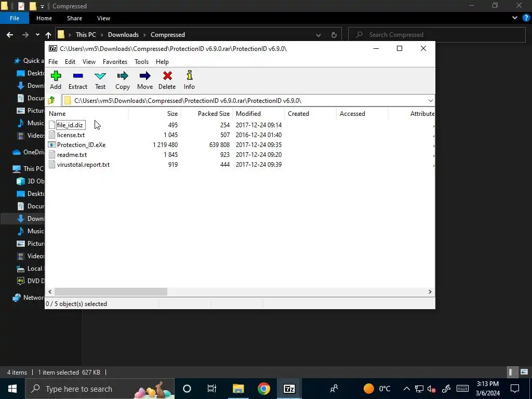Screen dimensions: 532x399
Task: Select the readme.txt file
Action: [x=72, y=154]
